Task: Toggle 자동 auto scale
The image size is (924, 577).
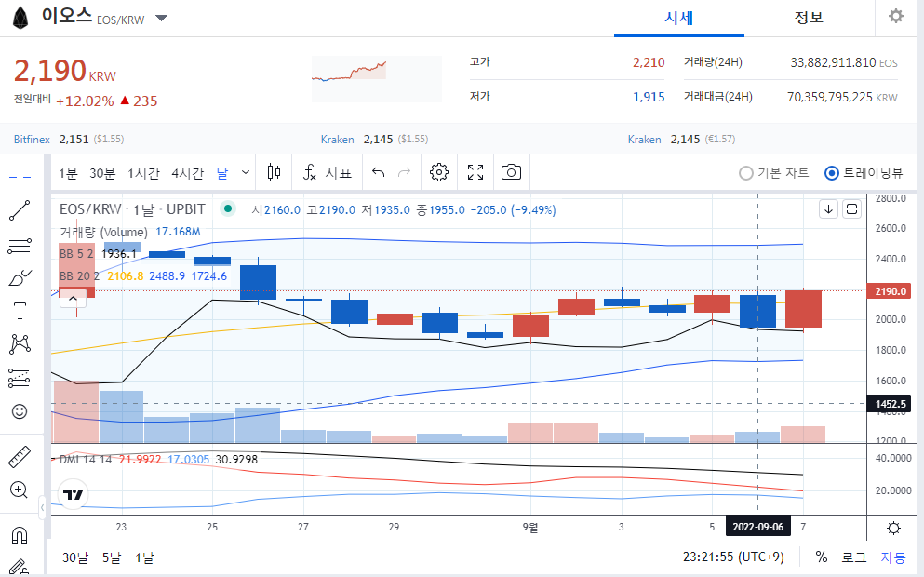Action: point(892,557)
